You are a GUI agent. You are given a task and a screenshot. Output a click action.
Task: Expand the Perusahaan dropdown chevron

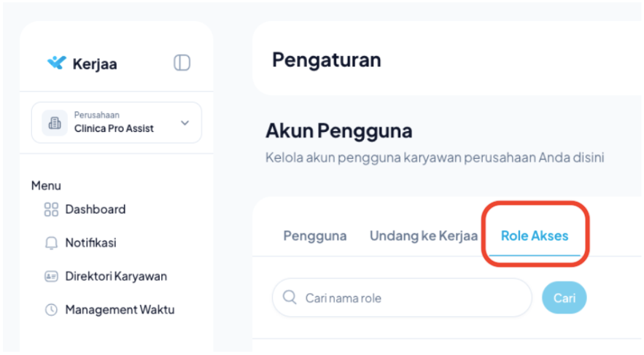(185, 122)
